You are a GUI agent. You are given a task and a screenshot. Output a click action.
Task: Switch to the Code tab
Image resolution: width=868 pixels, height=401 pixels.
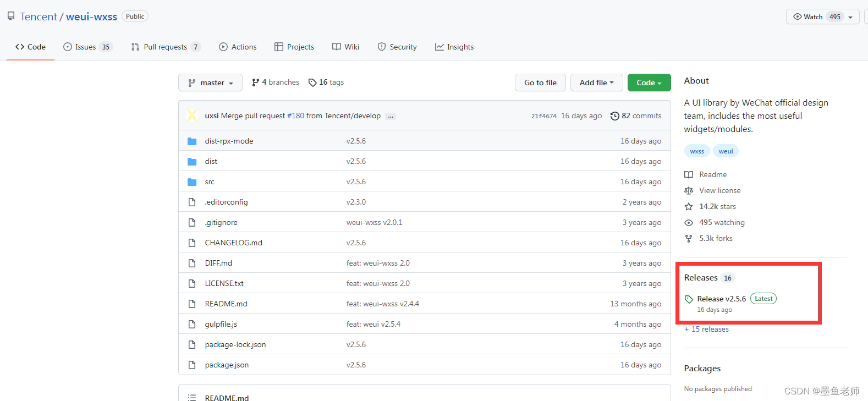point(30,47)
